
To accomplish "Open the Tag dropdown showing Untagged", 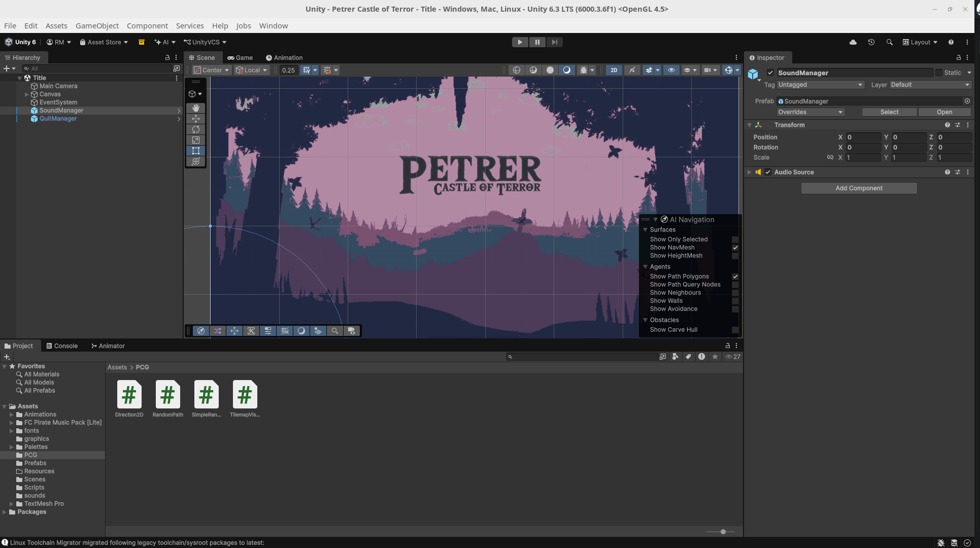I will pos(820,85).
